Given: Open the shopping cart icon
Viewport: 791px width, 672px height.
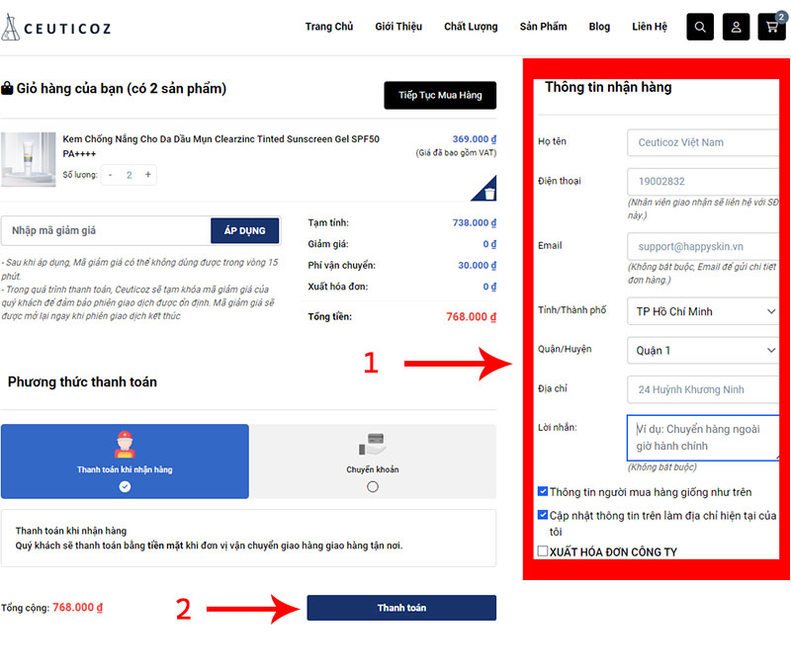Looking at the screenshot, I should (x=771, y=27).
